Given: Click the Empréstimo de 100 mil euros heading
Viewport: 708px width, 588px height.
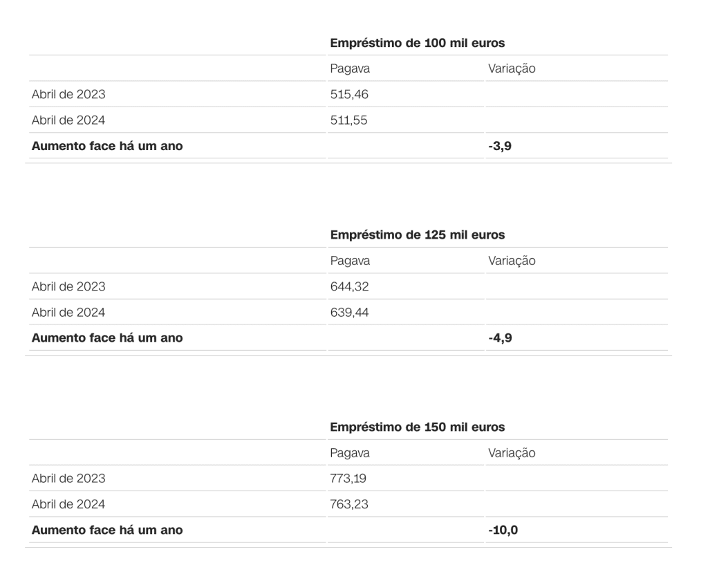Looking at the screenshot, I should 418,43.
